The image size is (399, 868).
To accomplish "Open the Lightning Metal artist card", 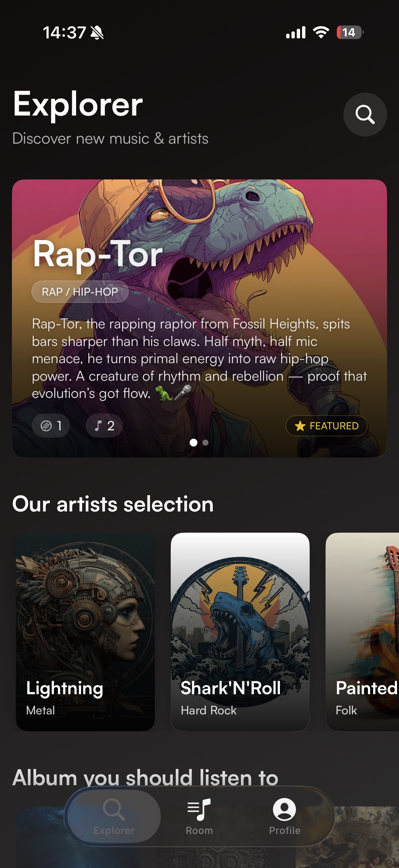I will click(85, 632).
